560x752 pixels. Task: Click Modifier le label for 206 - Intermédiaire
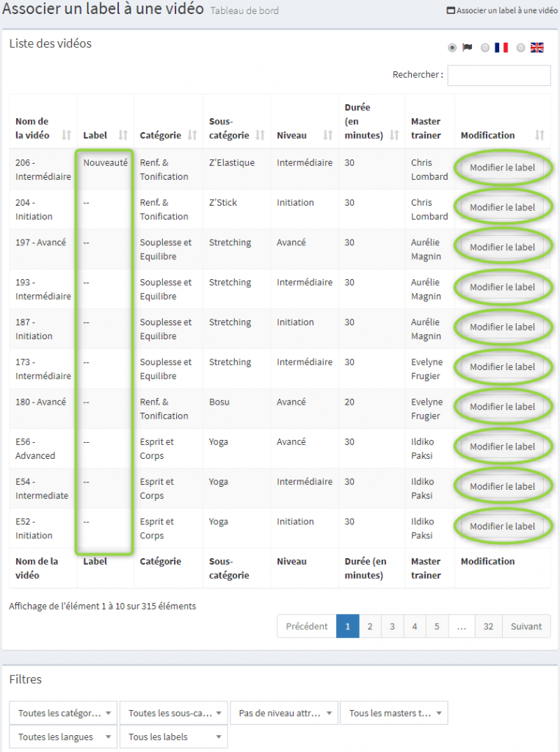coord(503,167)
